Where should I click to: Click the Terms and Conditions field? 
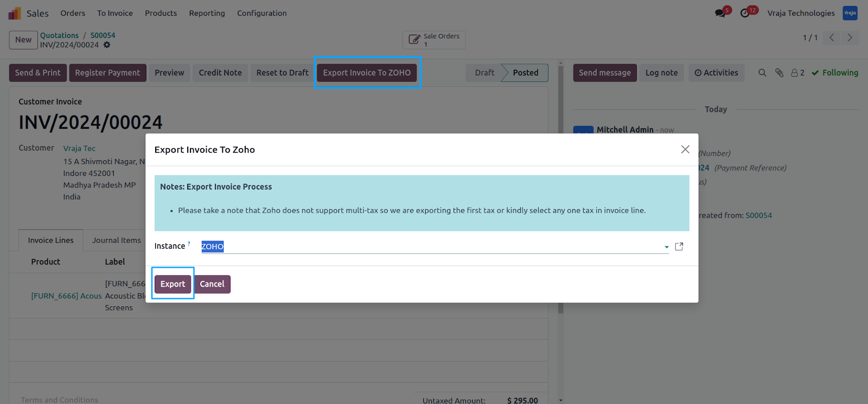point(60,400)
